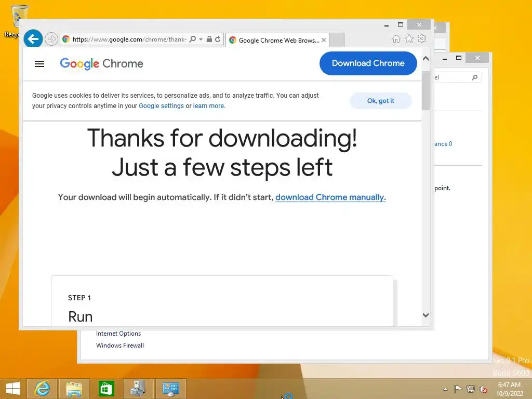Go back using the blue back arrow
This screenshot has width=532, height=399.
tap(33, 39)
